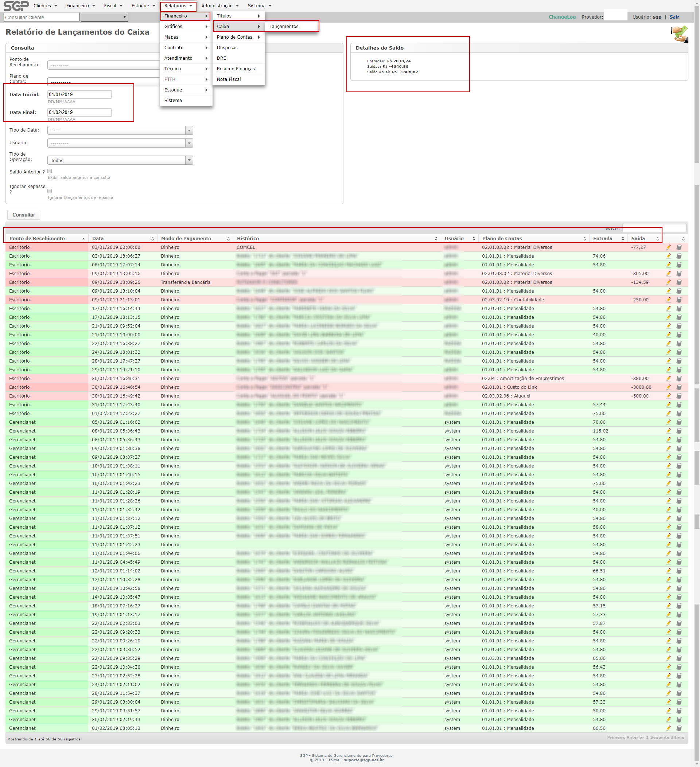Click pencil icon for -250,00 Contabilidade row

668,300
